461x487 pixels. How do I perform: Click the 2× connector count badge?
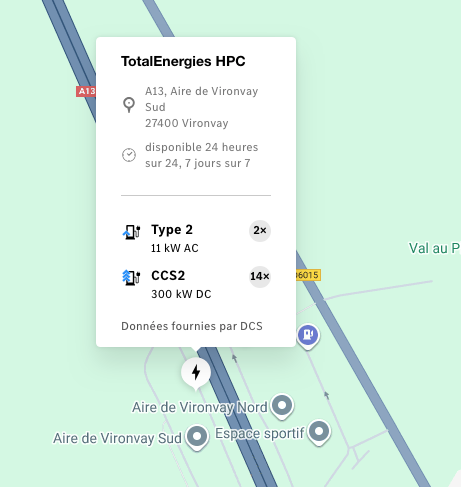[x=260, y=230]
